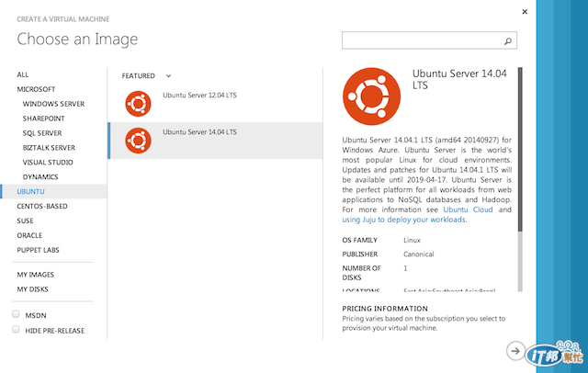Close the Create a Virtual Machine dialog
Image resolution: width=588 pixels, height=373 pixels.
coord(525,12)
